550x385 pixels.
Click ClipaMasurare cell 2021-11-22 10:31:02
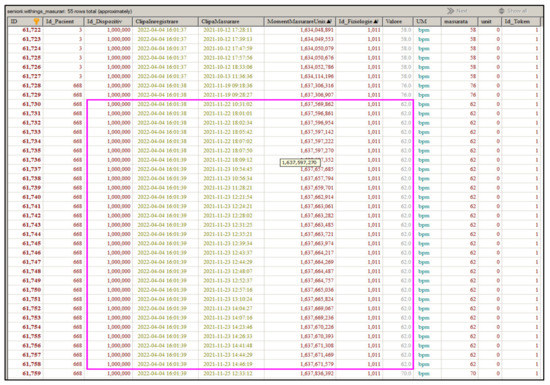coord(228,104)
